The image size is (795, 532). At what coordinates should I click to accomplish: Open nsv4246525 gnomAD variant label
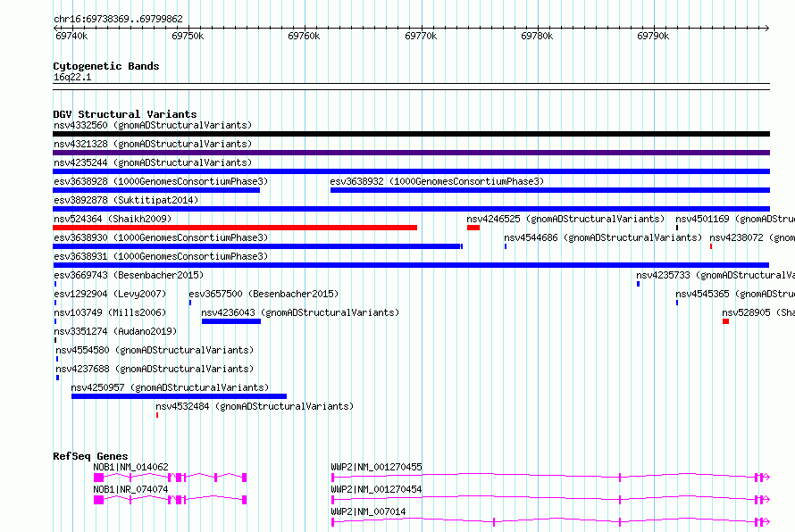pyautogui.click(x=565, y=219)
